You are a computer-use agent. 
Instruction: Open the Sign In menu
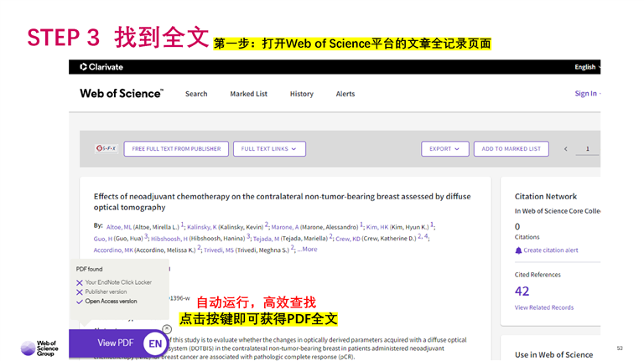pyautogui.click(x=587, y=94)
